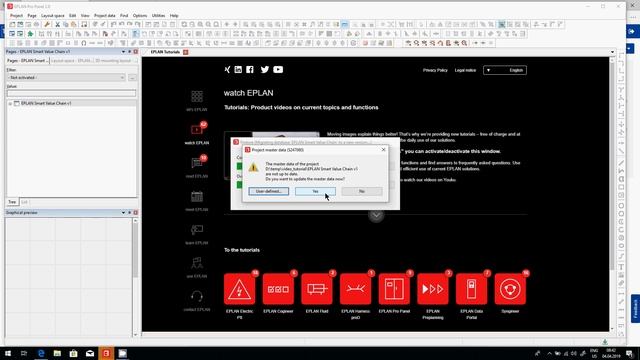Open the Legal notice link
Viewport: 640px width, 360px height.
tap(465, 70)
